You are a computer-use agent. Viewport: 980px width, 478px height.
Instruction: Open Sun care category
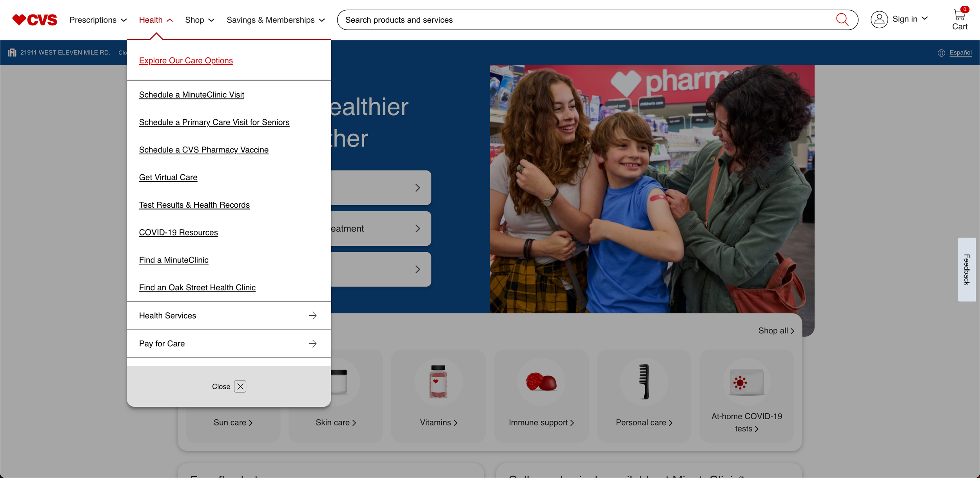(x=233, y=422)
